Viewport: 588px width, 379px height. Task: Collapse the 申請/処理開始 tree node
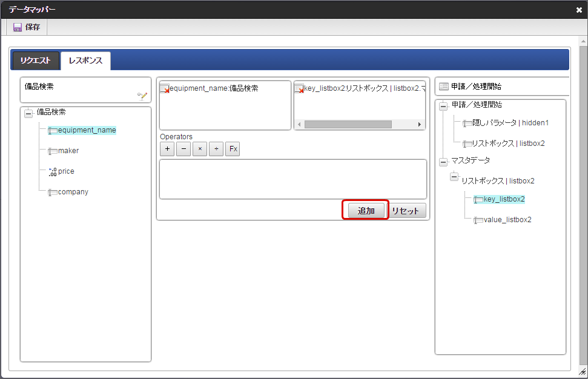click(x=443, y=106)
